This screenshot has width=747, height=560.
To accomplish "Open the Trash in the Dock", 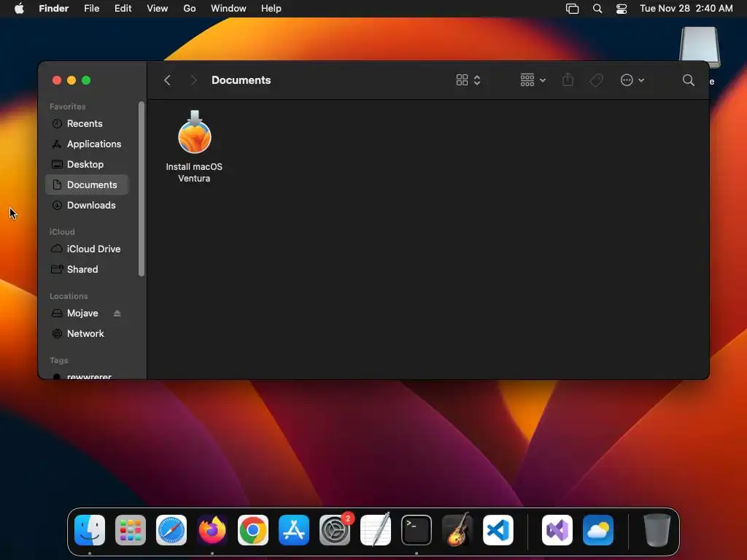I will click(657, 530).
